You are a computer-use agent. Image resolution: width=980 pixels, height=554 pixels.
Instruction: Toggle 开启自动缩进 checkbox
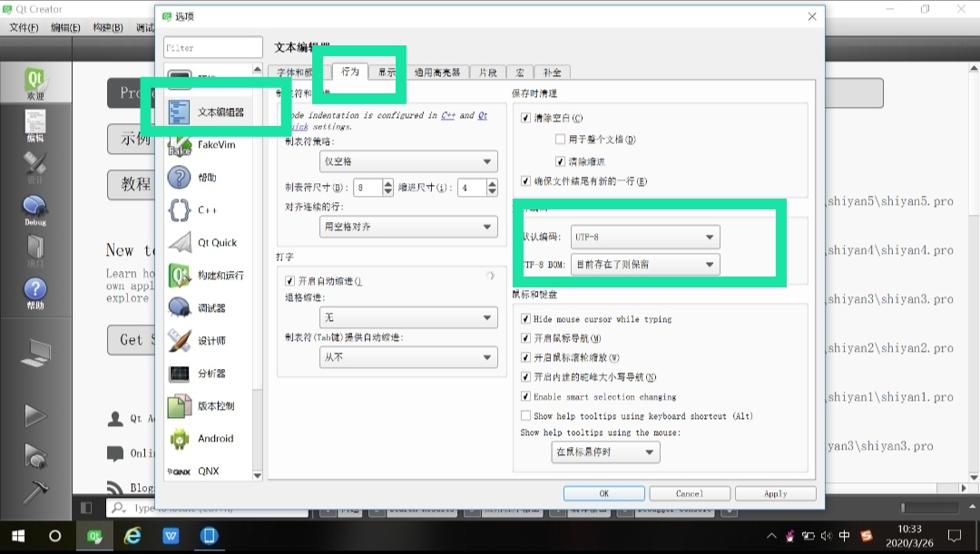click(289, 281)
